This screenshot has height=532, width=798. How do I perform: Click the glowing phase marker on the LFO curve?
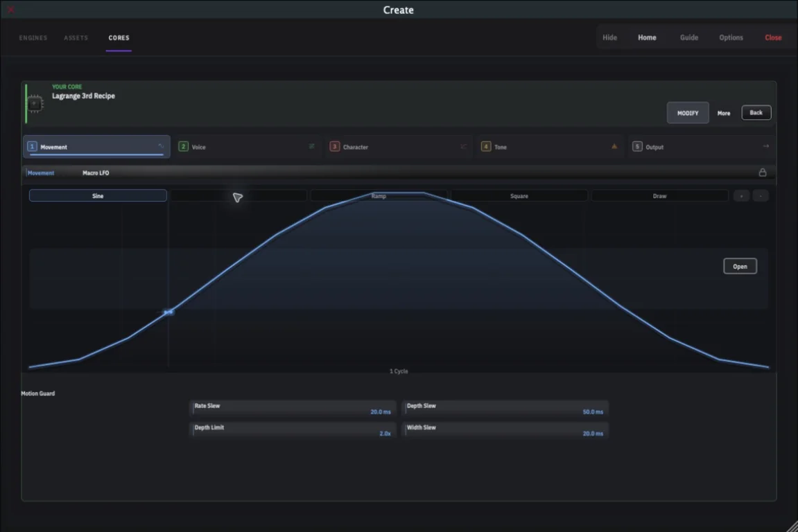[x=168, y=312]
